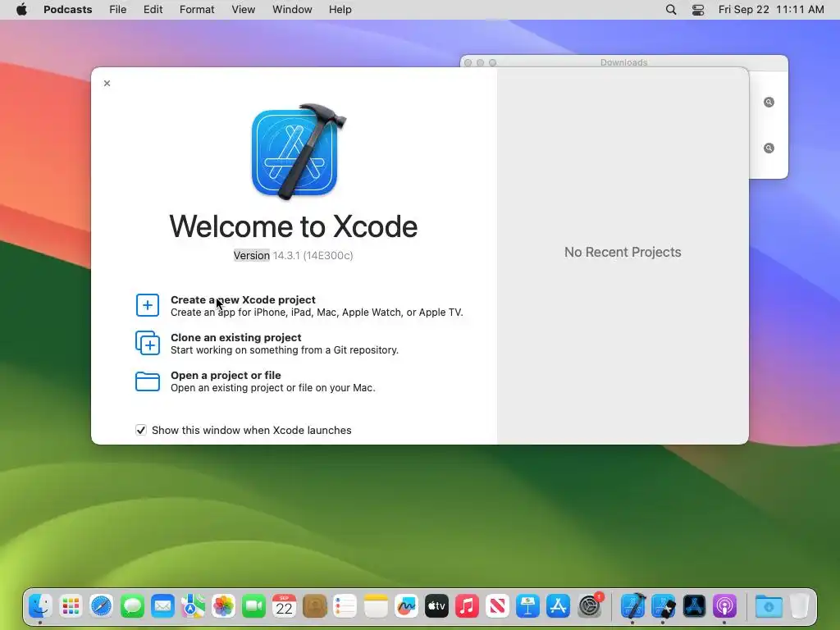Open Calendar from the dock
Screen dimensions: 840x630
285,606
